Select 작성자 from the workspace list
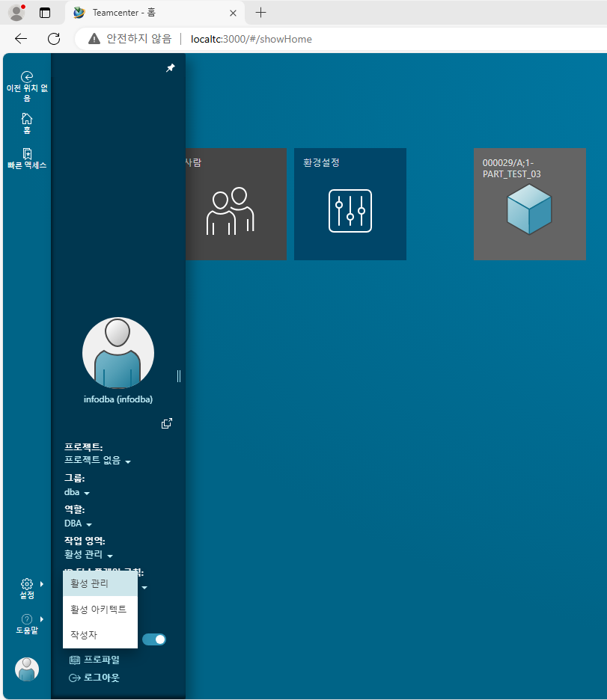 tap(84, 635)
